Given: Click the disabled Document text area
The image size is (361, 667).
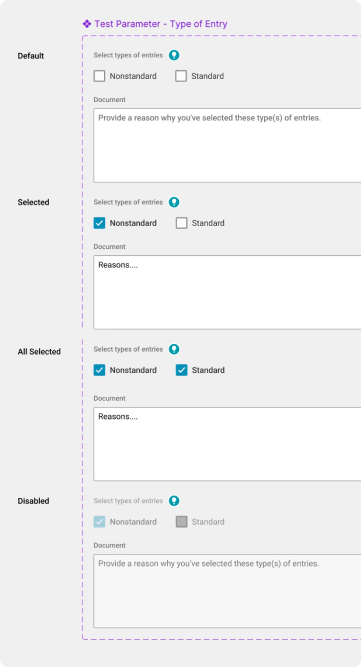Looking at the screenshot, I should 227,591.
